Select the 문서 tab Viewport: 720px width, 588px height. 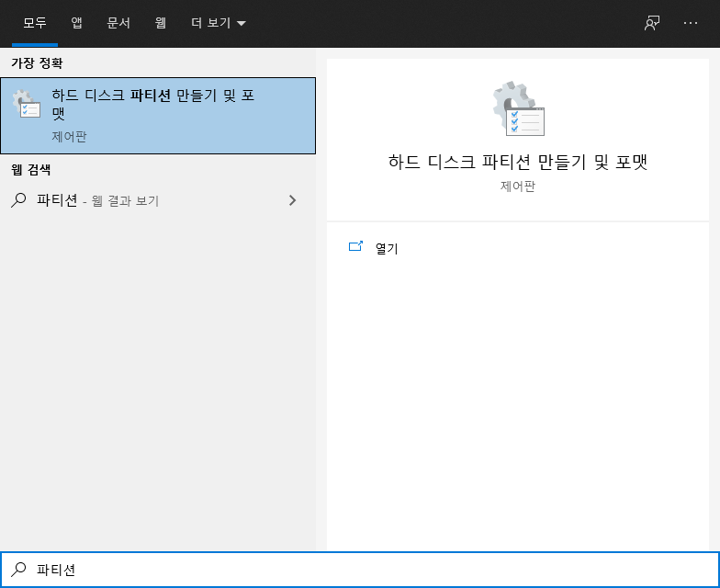click(118, 22)
